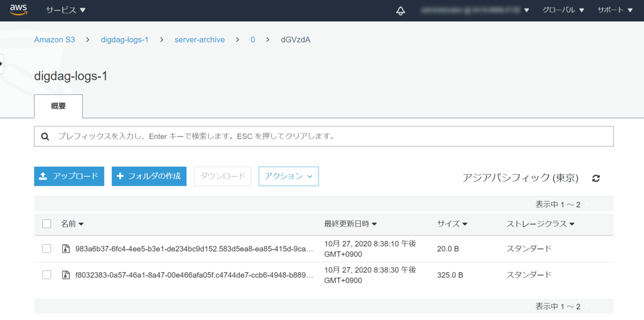Sort by 最終更新日時 column header
Viewport: 644px width, 320px height.
click(x=350, y=224)
